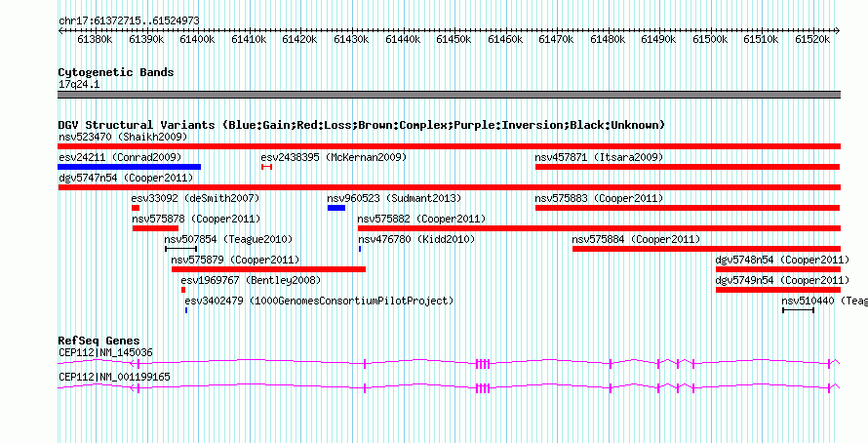The image size is (868, 443).
Task: Select the 61490k ruler tick label
Action: pos(659,39)
